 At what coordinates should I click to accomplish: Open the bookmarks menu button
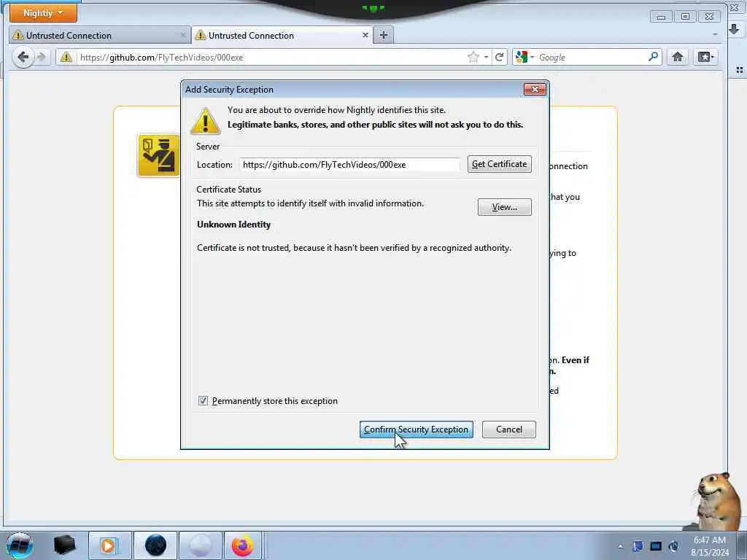pyautogui.click(x=705, y=57)
